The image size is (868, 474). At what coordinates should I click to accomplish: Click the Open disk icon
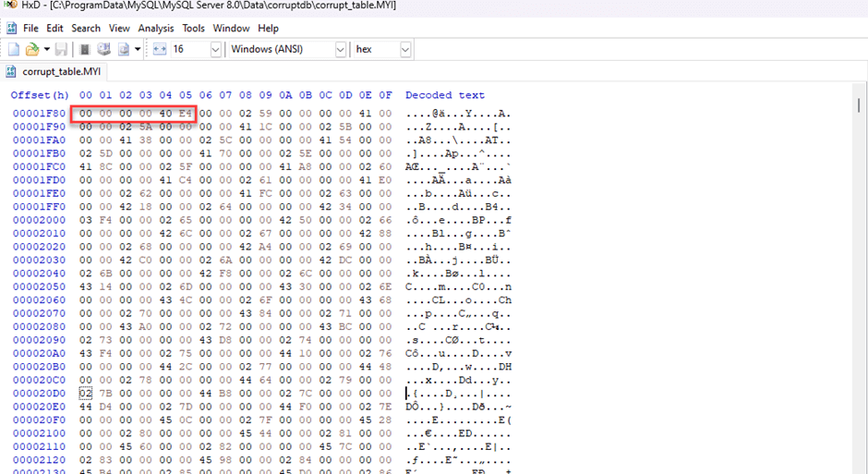(x=103, y=49)
